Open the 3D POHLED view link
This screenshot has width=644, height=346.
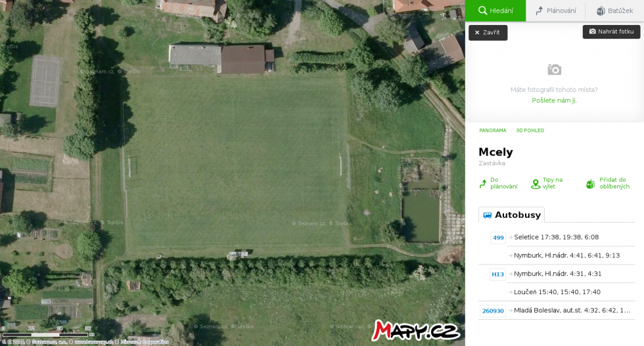(530, 130)
